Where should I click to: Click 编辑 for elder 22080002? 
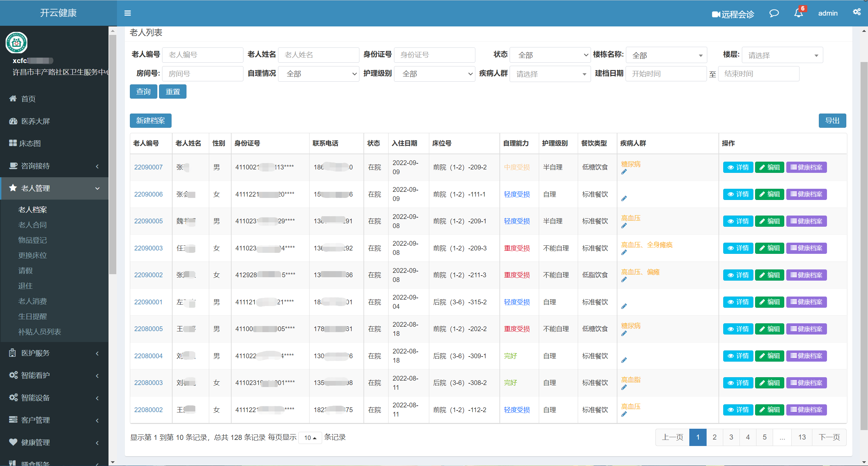(770, 410)
